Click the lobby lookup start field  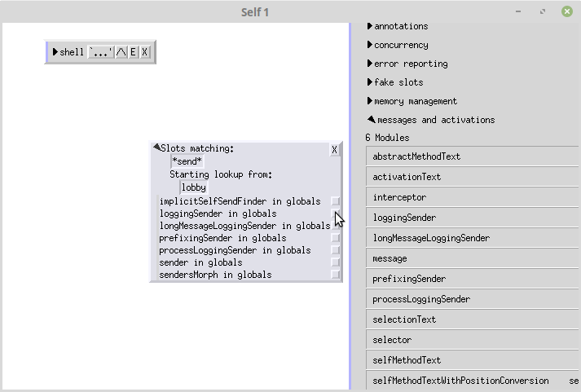193,187
